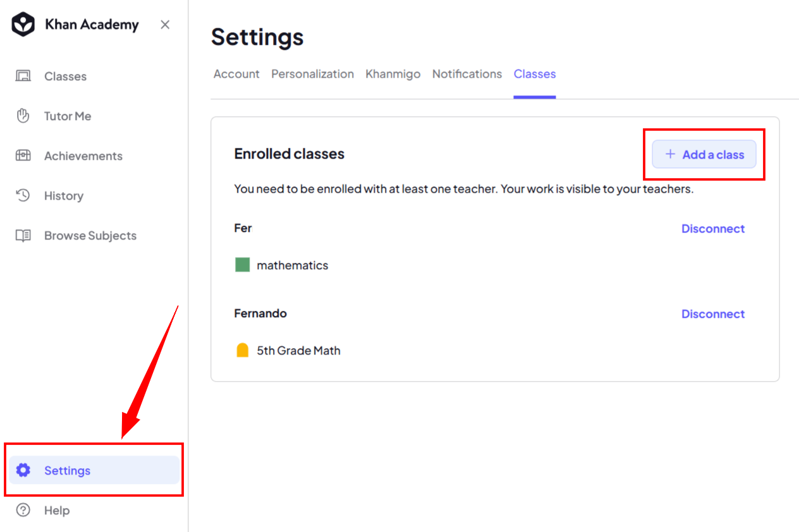Select the Khanmigo tab
The width and height of the screenshot is (799, 532).
coord(393,74)
